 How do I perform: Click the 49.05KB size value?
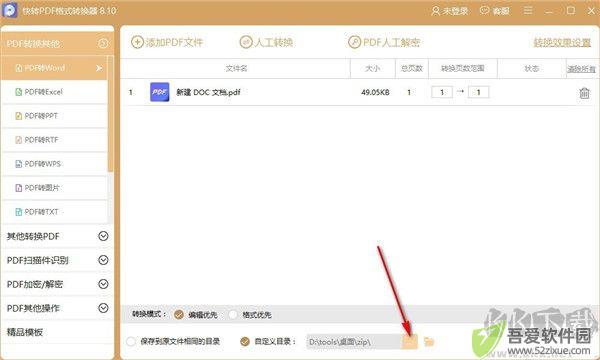coord(375,92)
